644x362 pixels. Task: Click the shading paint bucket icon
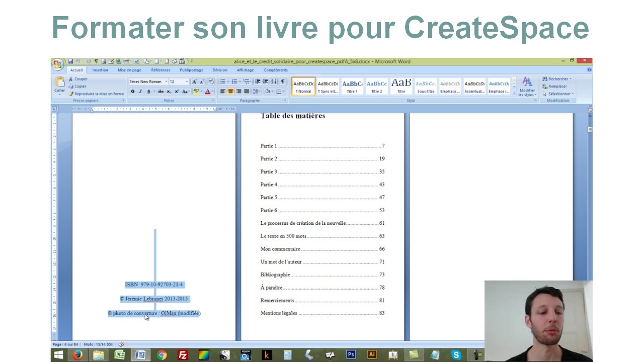coord(268,92)
